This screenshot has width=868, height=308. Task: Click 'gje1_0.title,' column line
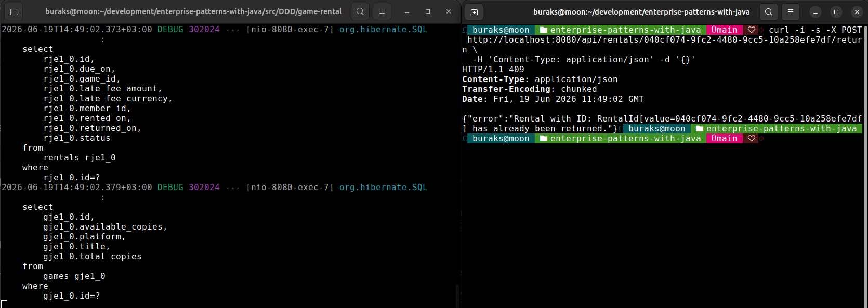pos(77,246)
